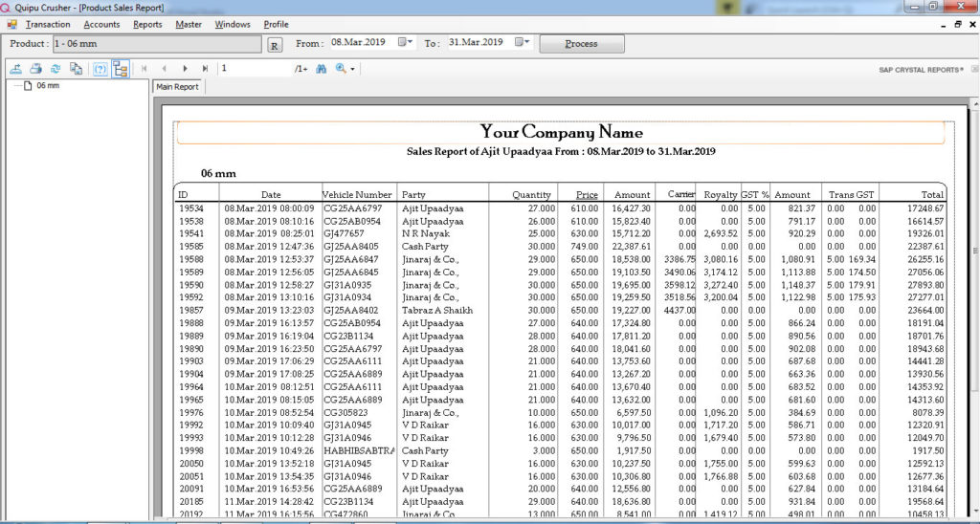Jump to the last report page
980x524 pixels.
click(205, 69)
